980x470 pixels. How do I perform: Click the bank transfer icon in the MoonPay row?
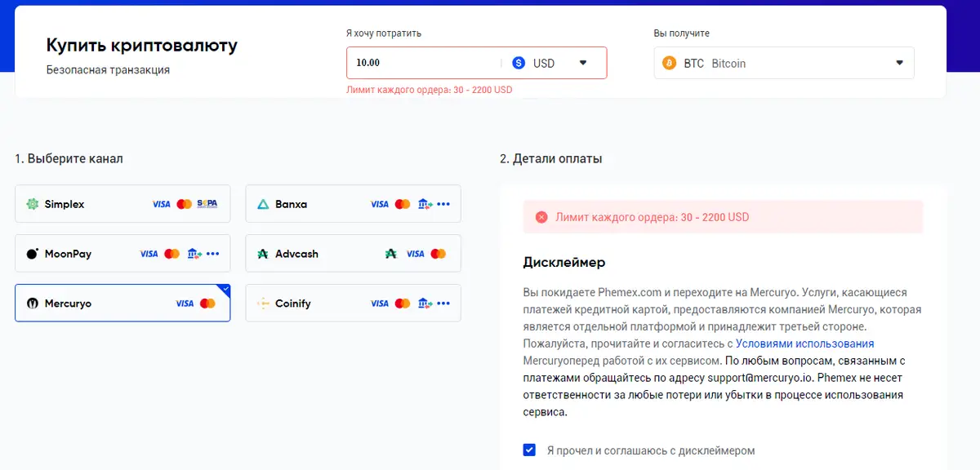[194, 254]
